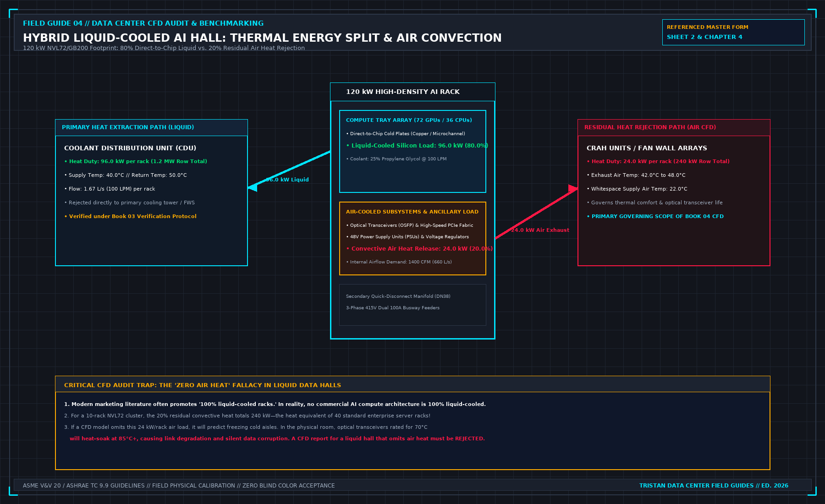
Task: Click 'AIR-COOLED SUBSYSTEMS & ANCILLARY LOAD' heading
Action: [412, 212]
